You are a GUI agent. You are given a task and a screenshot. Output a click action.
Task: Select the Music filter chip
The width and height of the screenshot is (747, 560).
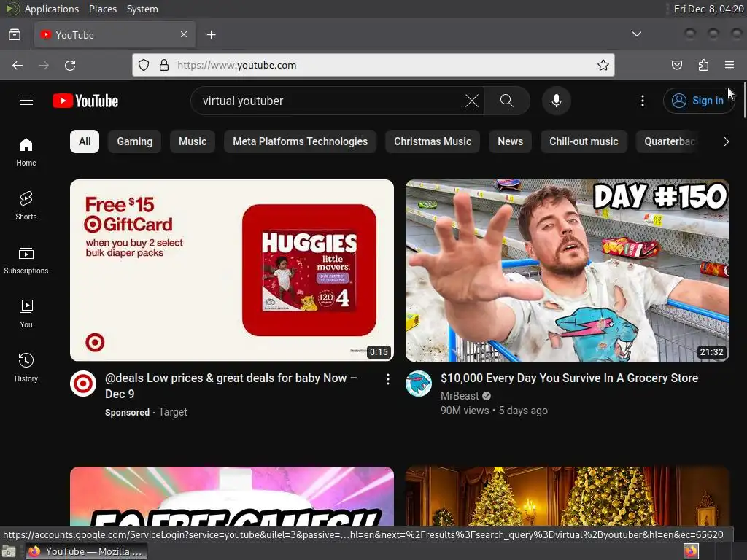[x=193, y=141]
